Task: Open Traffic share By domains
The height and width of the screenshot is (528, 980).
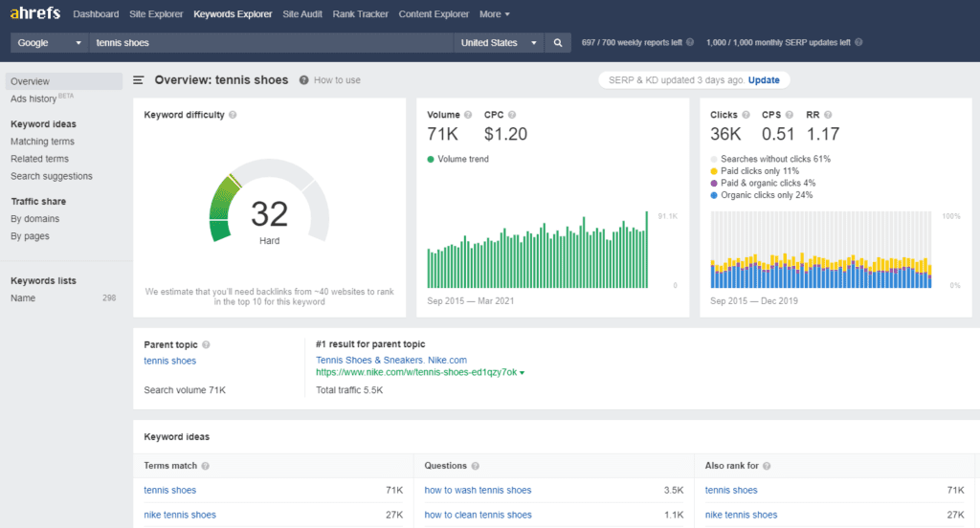Action: pyautogui.click(x=35, y=219)
